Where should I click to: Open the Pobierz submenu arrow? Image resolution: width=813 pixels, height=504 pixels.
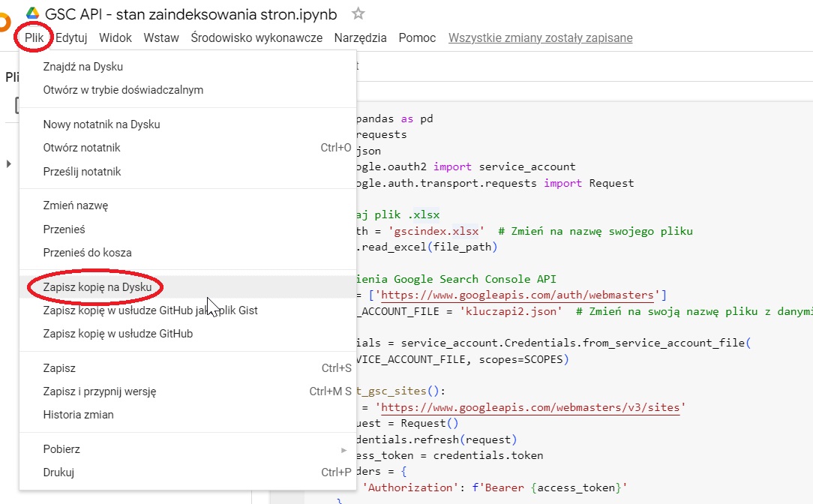343,449
